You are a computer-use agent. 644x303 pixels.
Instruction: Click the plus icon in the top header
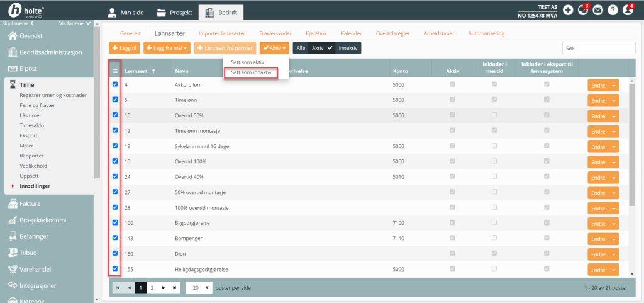coord(567,10)
